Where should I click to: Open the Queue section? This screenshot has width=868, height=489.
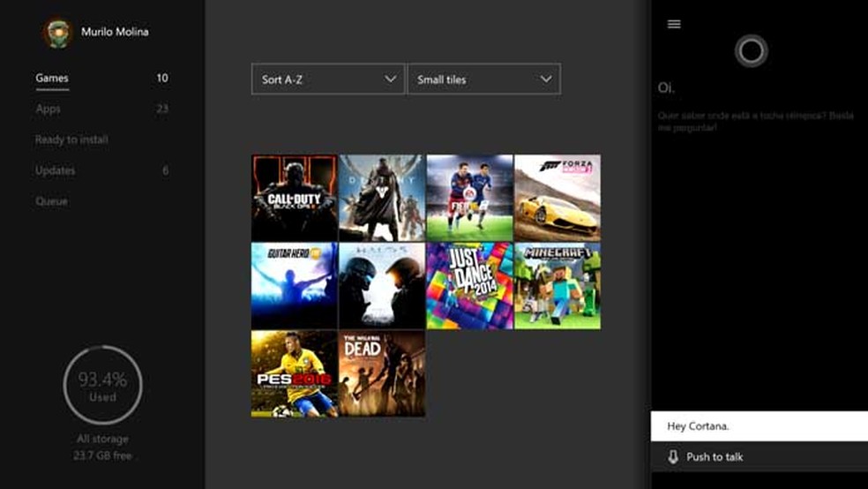click(51, 201)
